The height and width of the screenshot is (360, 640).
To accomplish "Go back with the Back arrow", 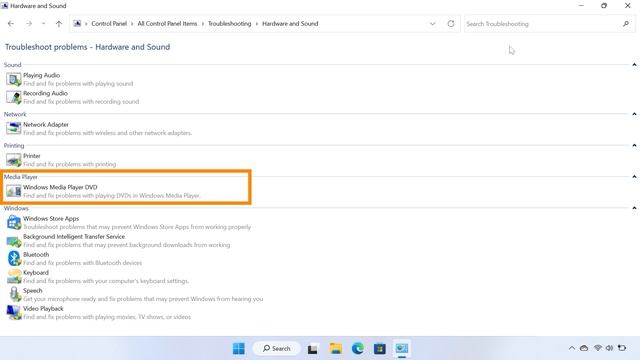I will click(x=11, y=24).
